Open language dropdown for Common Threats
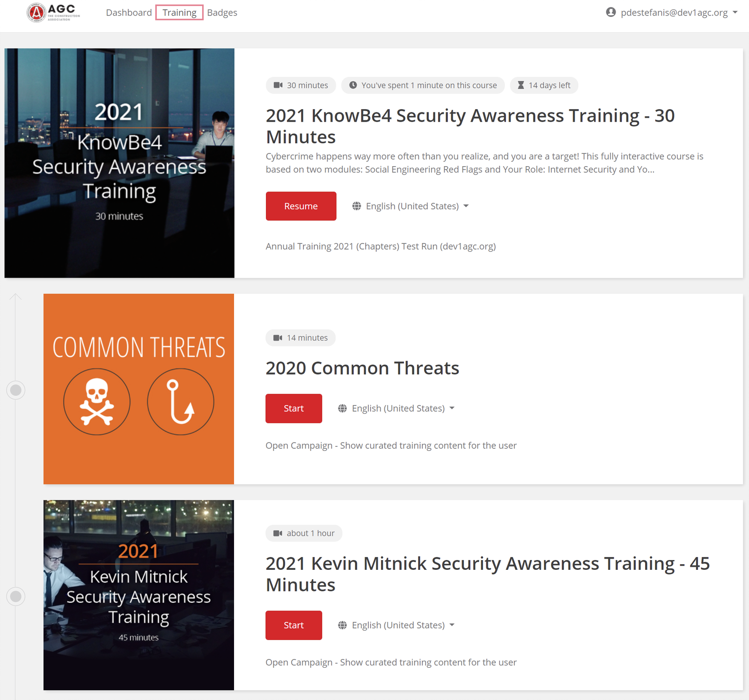This screenshot has height=700, width=749. 397,408
